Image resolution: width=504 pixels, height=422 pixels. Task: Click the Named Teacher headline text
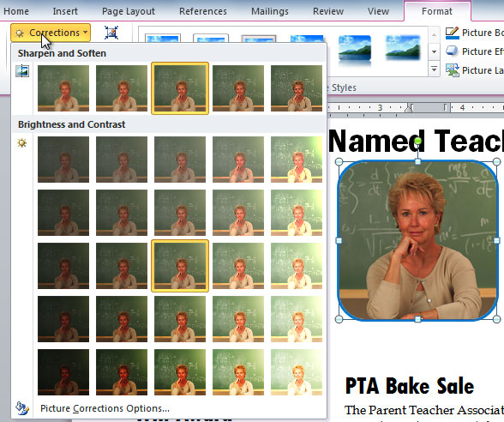click(x=416, y=141)
